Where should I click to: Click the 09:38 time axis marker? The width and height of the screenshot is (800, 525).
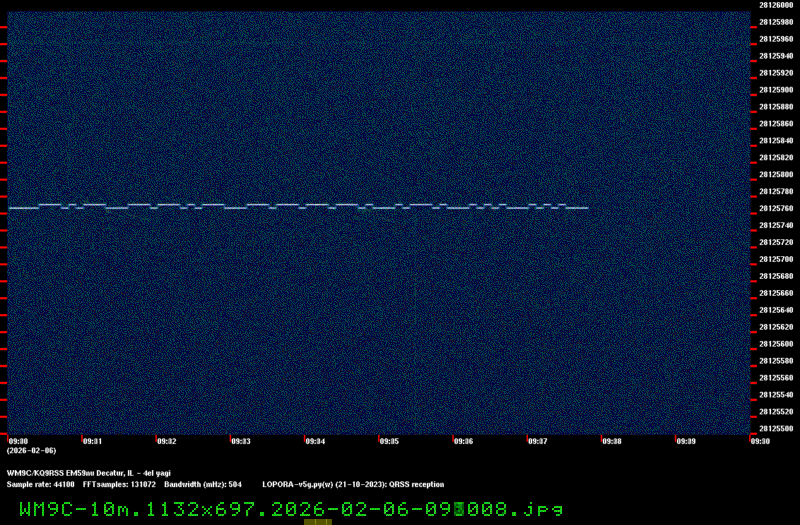611,440
